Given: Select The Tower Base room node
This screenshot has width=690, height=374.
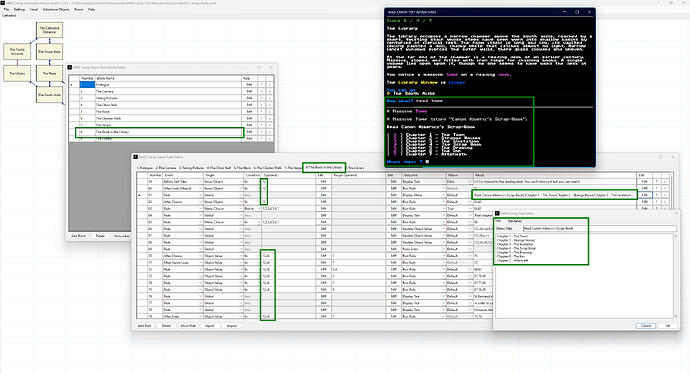Looking at the screenshot, I should point(49,51).
